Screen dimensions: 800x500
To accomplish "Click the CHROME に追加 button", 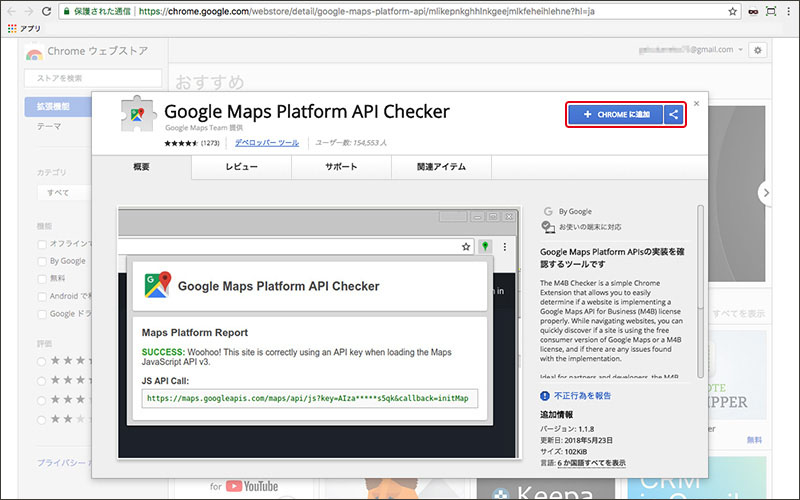I will [616, 114].
